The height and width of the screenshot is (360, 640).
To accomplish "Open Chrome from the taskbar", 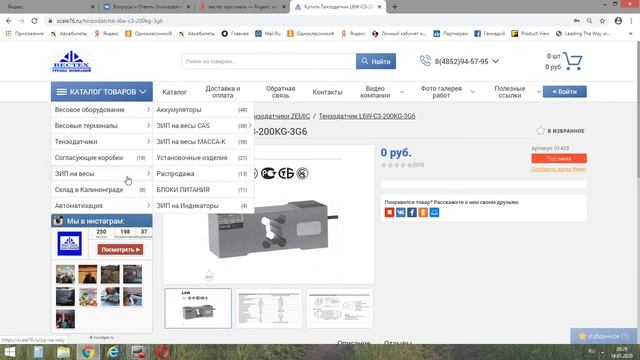I will click(88, 352).
